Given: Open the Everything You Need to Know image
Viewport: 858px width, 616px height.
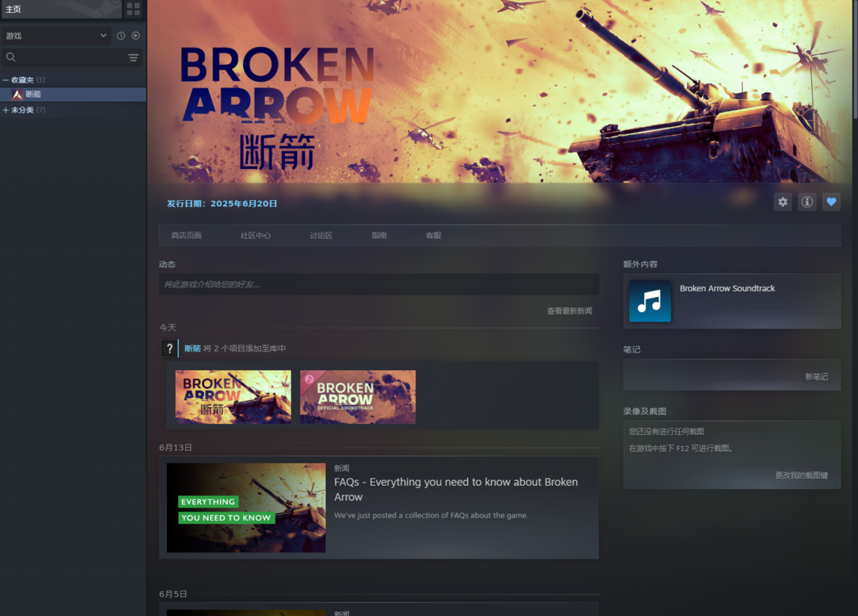Looking at the screenshot, I should 246,508.
